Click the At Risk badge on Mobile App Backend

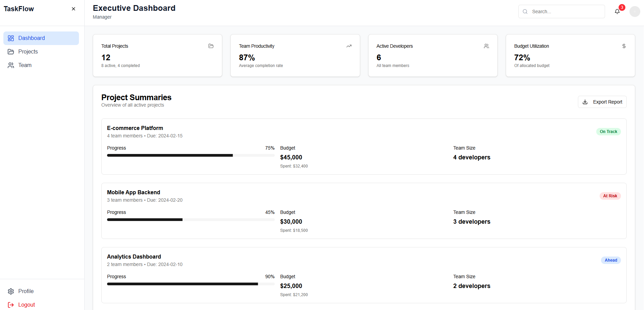[610, 196]
